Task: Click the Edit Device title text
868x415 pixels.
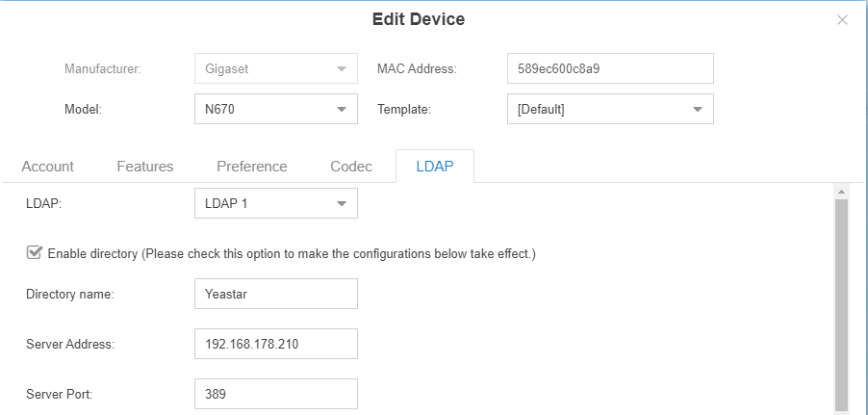Action: 419,19
